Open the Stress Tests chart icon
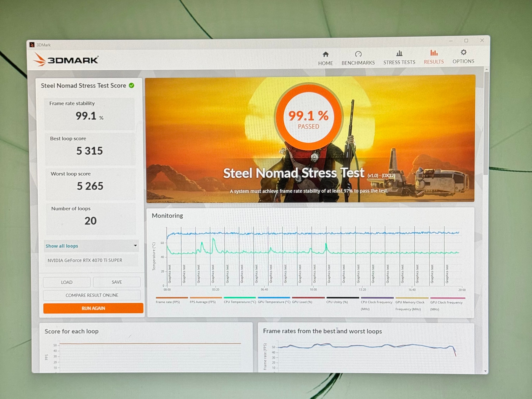The width and height of the screenshot is (532, 399). click(399, 54)
